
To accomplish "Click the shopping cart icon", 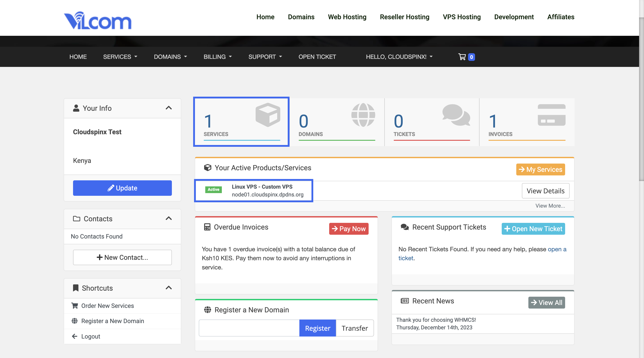I will (462, 57).
